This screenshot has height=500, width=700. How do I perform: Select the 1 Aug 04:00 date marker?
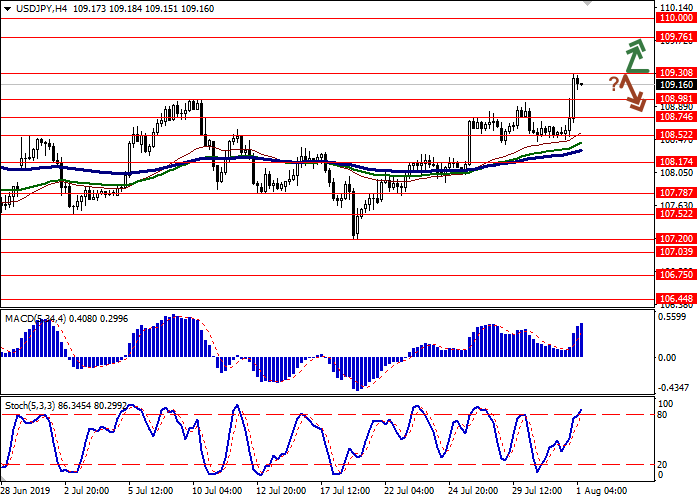(601, 492)
